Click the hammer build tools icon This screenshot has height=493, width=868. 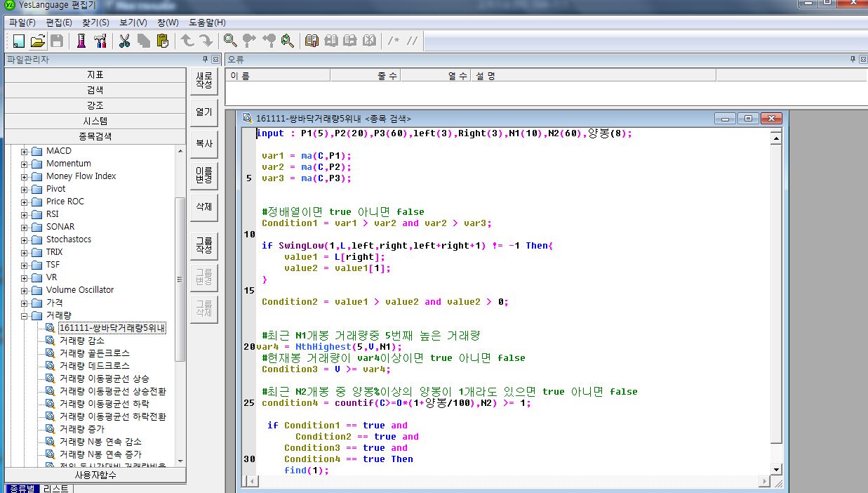coord(100,41)
